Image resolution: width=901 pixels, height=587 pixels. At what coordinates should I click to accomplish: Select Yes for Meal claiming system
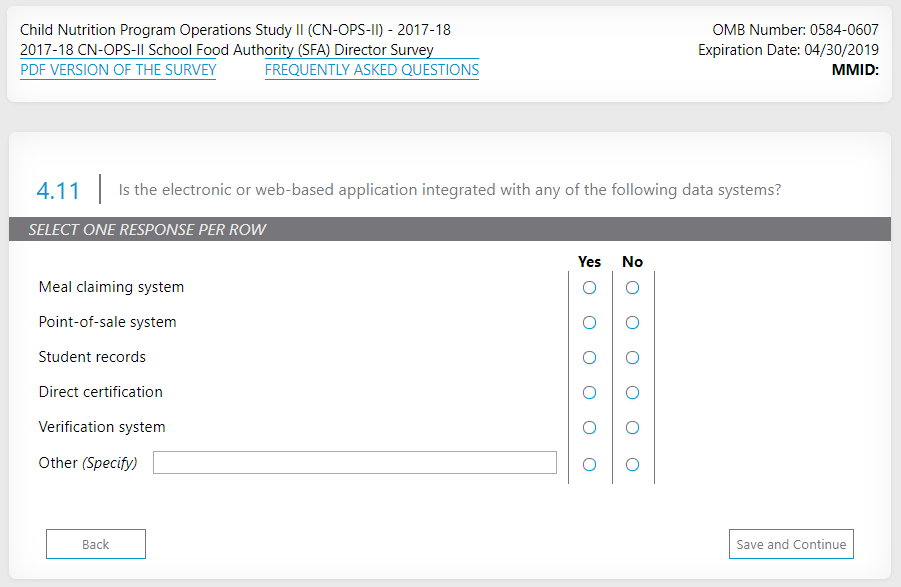589,288
